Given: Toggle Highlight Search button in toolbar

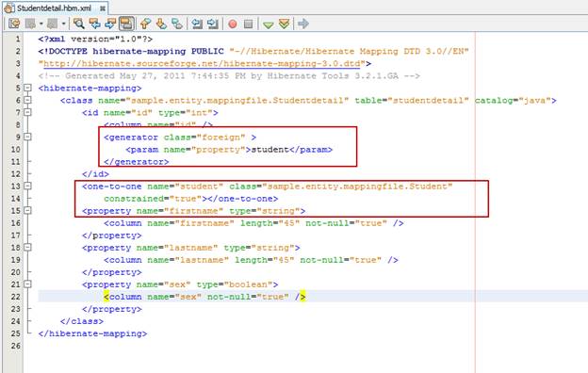Looking at the screenshot, I should coord(126,24).
